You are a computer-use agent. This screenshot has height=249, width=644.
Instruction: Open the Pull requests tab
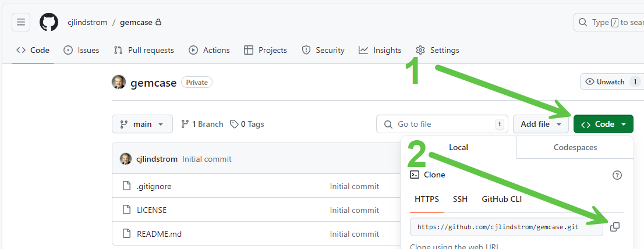point(144,50)
